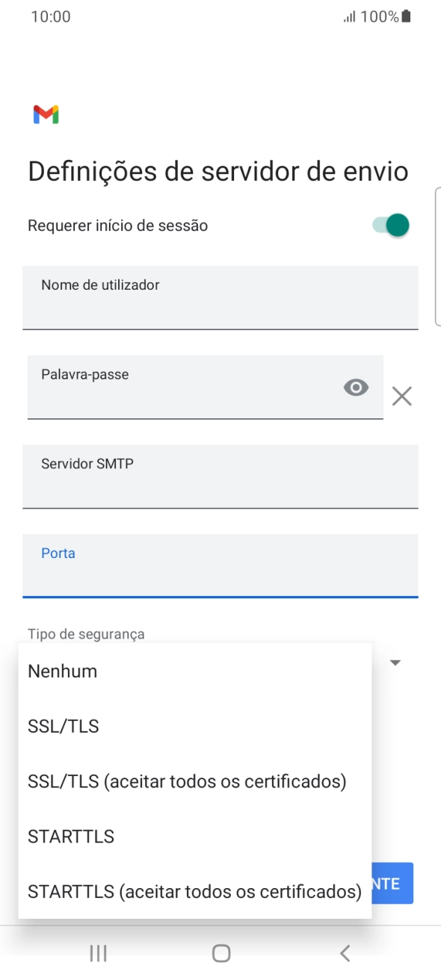Click the Gmail logo icon
The image size is (441, 980).
[x=46, y=114]
